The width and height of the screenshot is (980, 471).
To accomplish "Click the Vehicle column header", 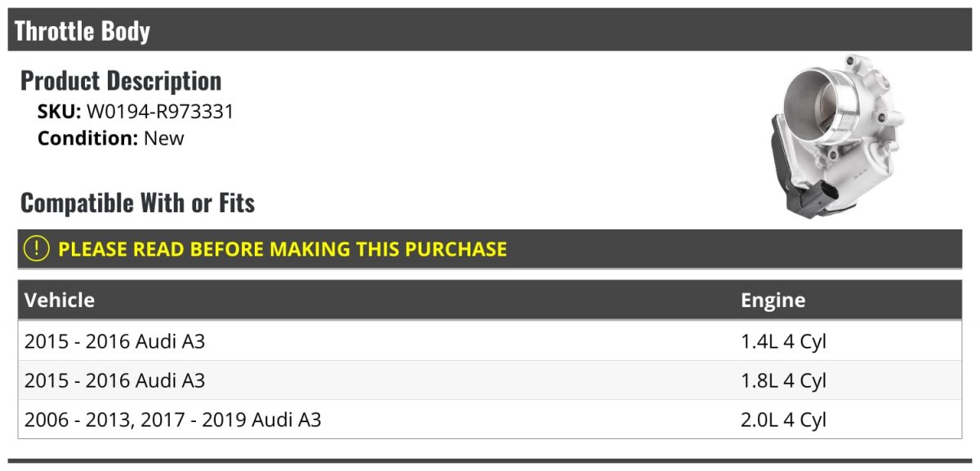I will pyautogui.click(x=60, y=300).
